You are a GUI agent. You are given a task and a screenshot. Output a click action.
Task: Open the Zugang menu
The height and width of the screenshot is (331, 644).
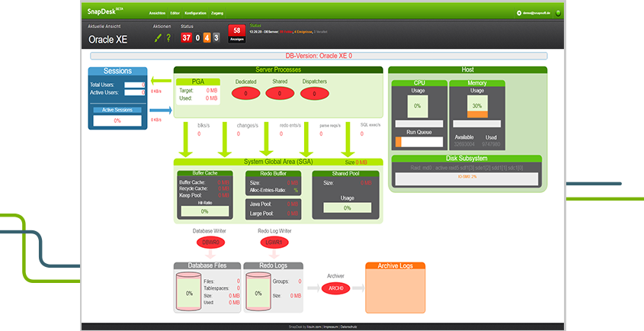pos(217,13)
